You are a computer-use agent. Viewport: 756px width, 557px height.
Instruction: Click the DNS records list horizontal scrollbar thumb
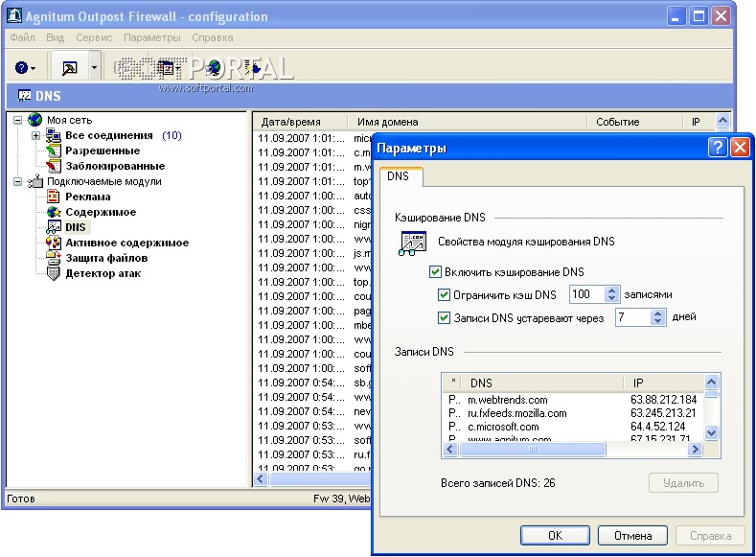pyautogui.click(x=533, y=450)
